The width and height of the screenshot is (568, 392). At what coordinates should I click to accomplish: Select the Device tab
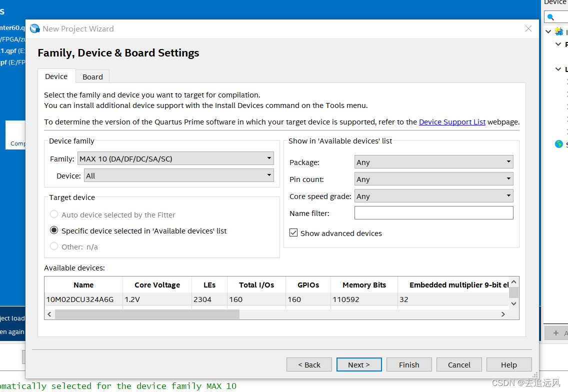coord(56,76)
